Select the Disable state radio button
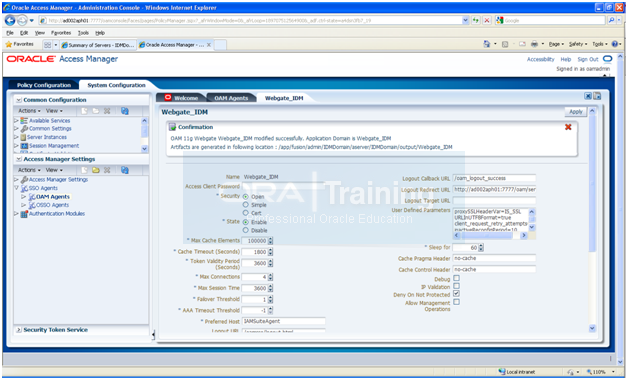Viewport: 628px width, 380px height. tap(246, 230)
